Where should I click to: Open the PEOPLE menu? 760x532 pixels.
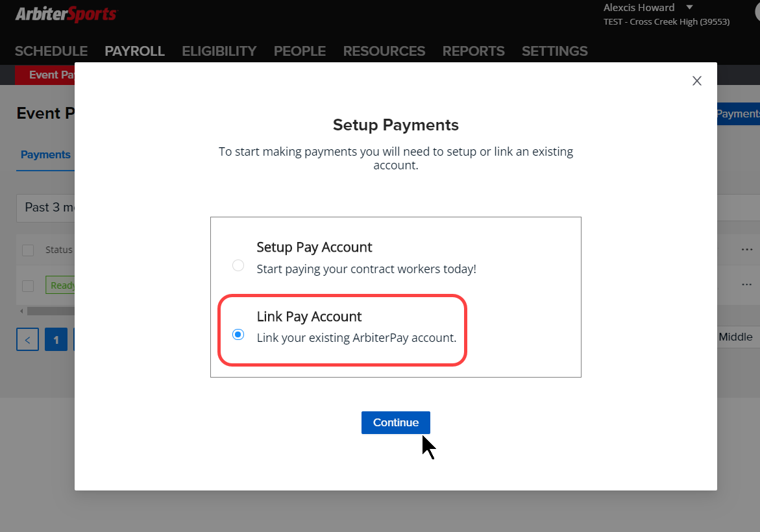tap(300, 51)
